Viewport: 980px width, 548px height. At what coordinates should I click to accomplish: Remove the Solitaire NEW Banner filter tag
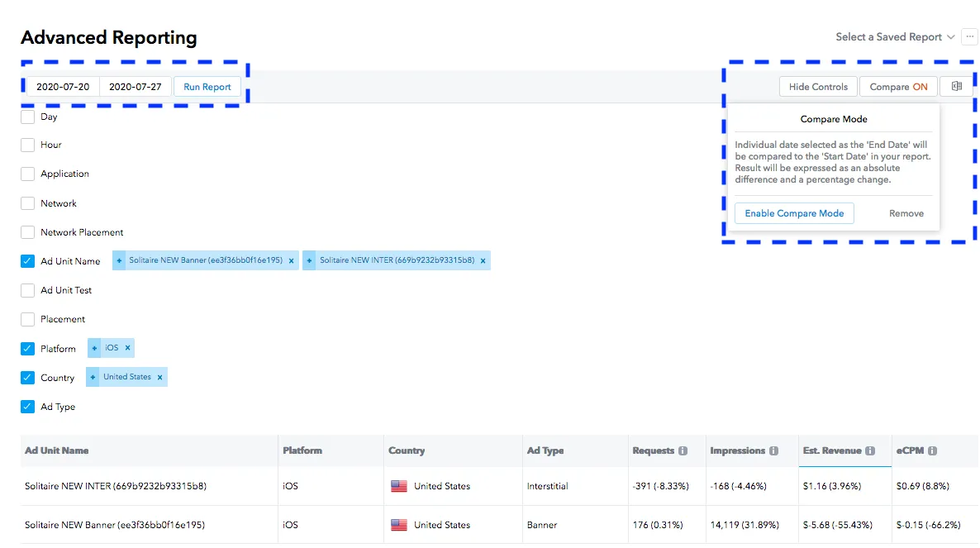291,260
